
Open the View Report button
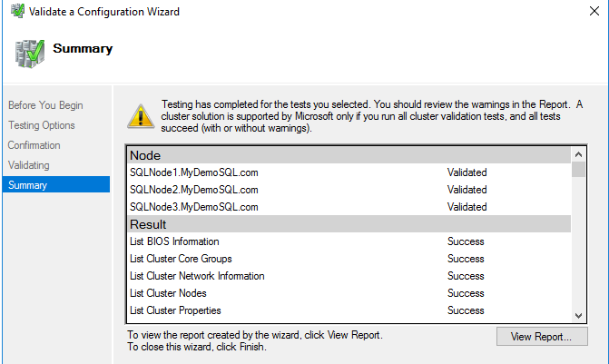542,337
